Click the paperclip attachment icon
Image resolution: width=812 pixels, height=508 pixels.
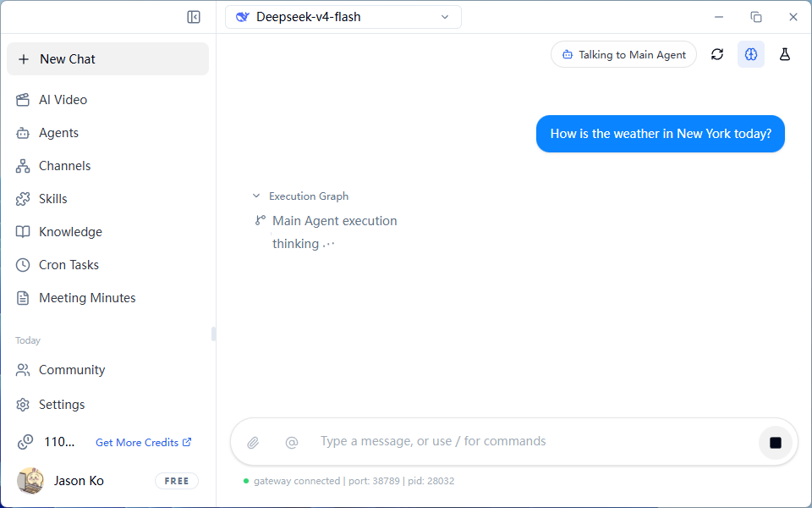253,442
